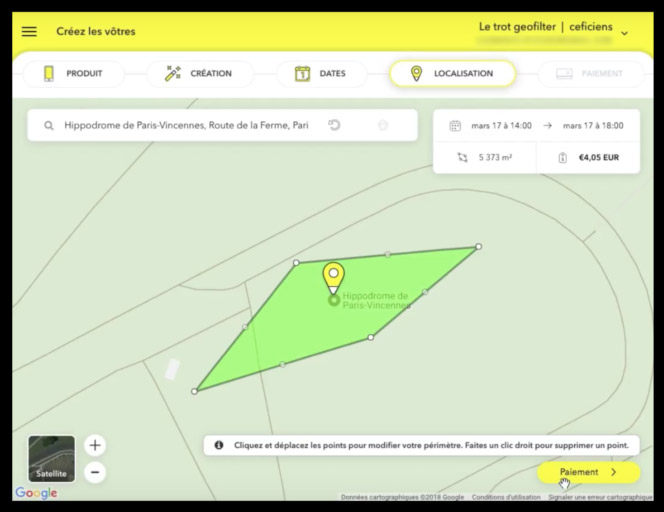The image size is (664, 512).
Task: Zoom out with the minus button
Action: tap(95, 472)
